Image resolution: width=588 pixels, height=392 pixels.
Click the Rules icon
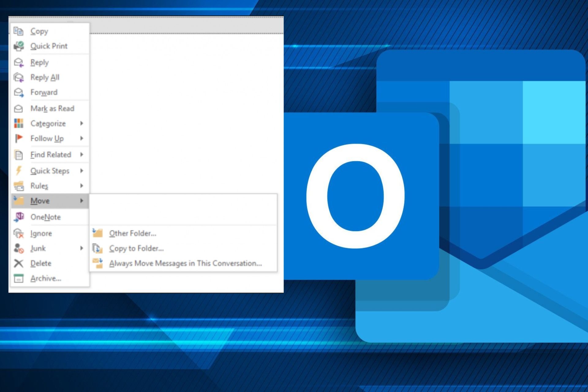[18, 186]
